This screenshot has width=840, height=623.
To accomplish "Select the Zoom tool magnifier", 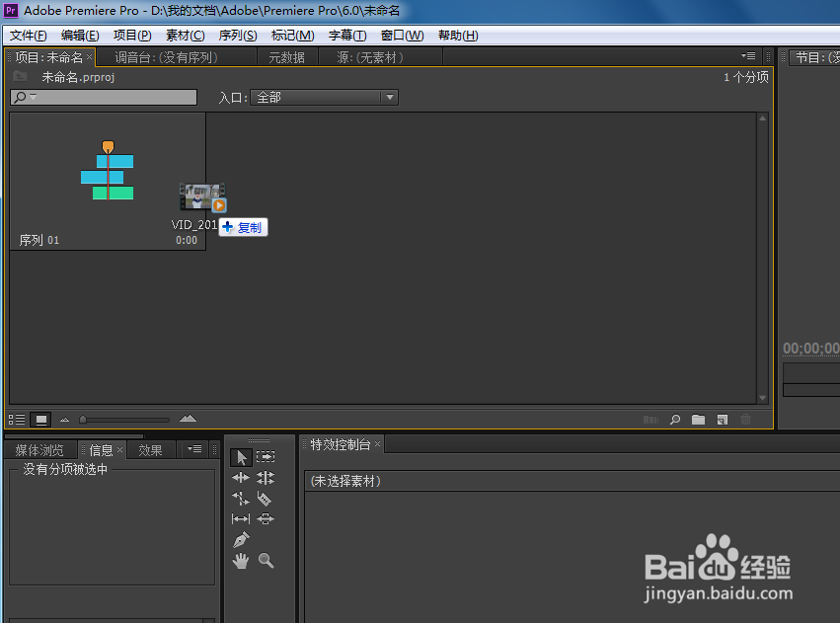I will pyautogui.click(x=266, y=561).
